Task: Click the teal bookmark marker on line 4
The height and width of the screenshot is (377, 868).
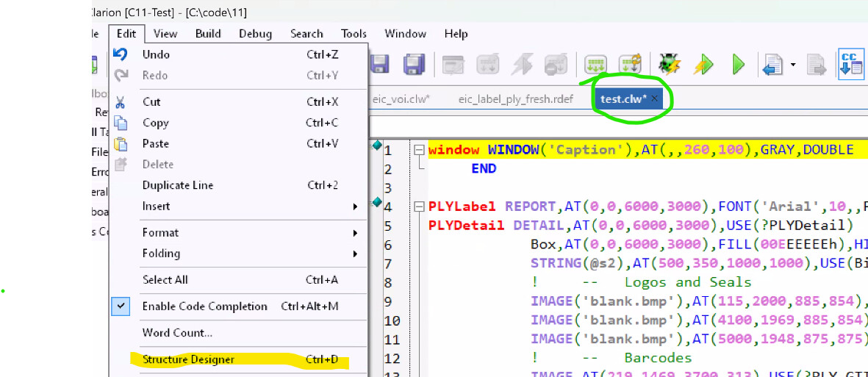Action: 377,202
